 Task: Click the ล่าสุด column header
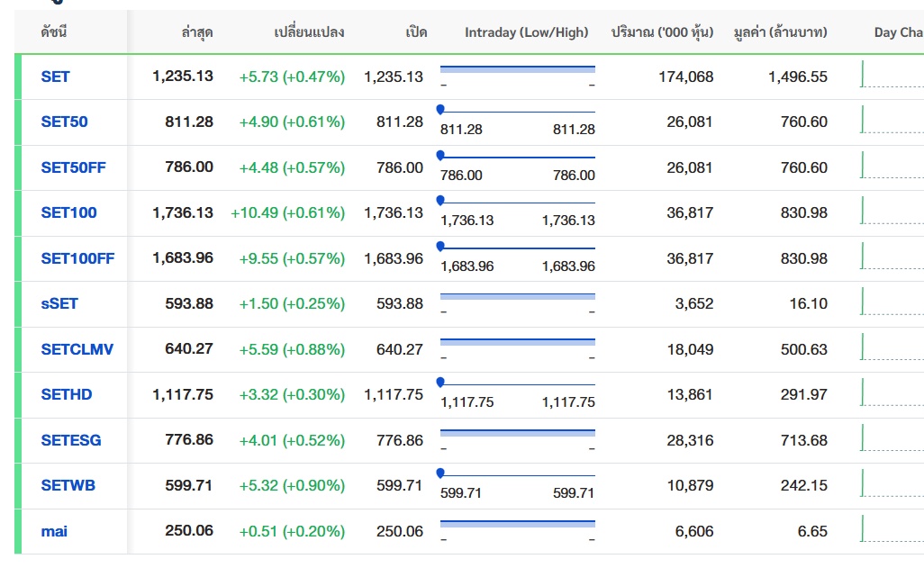pos(197,32)
